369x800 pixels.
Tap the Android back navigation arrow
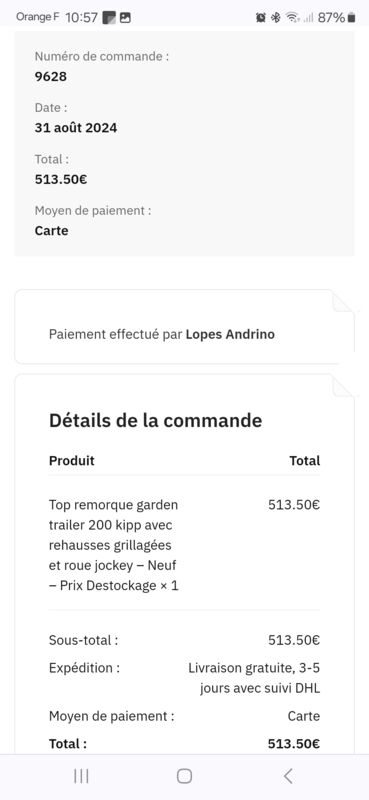pos(288,776)
